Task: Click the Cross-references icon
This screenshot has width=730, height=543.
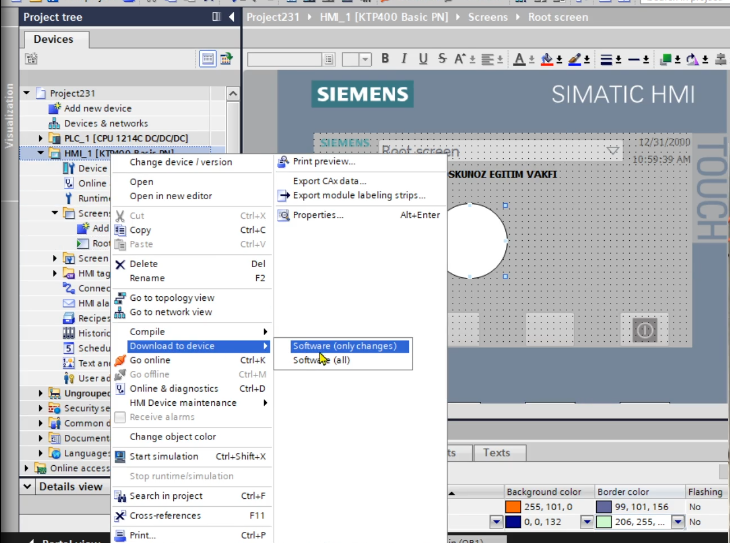Action: click(x=120, y=516)
